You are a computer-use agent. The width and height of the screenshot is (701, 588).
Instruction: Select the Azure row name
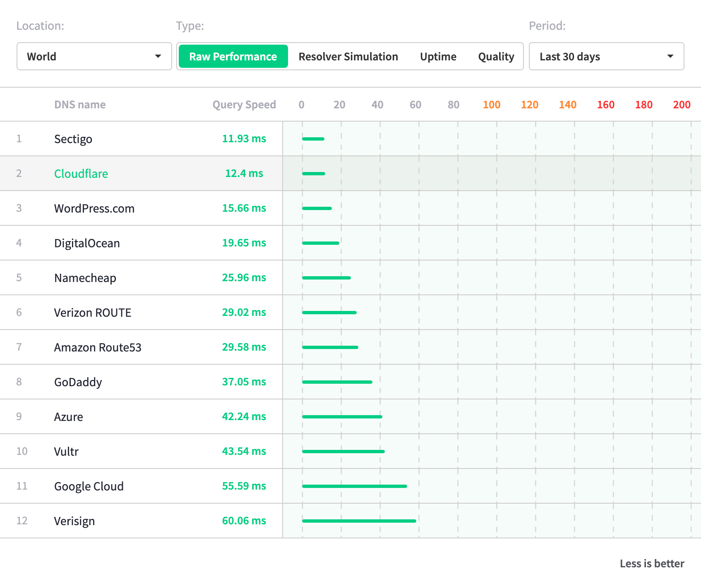69,417
